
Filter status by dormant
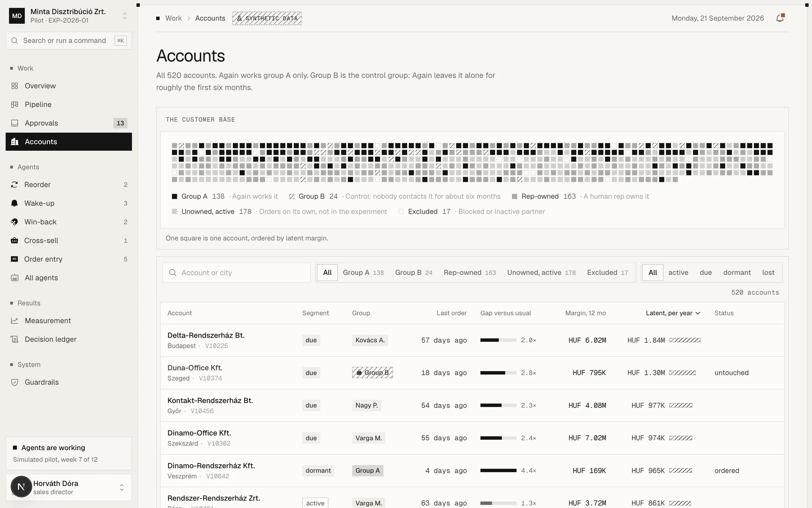pyautogui.click(x=737, y=273)
